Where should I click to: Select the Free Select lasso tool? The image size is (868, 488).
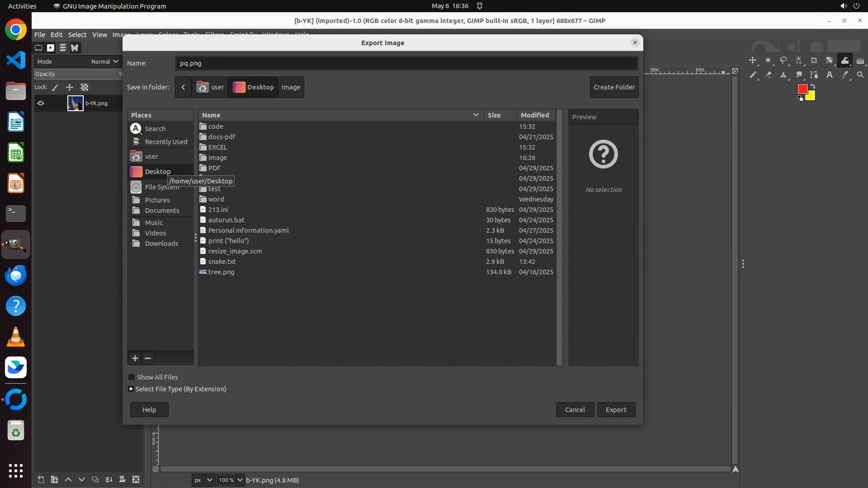click(783, 60)
